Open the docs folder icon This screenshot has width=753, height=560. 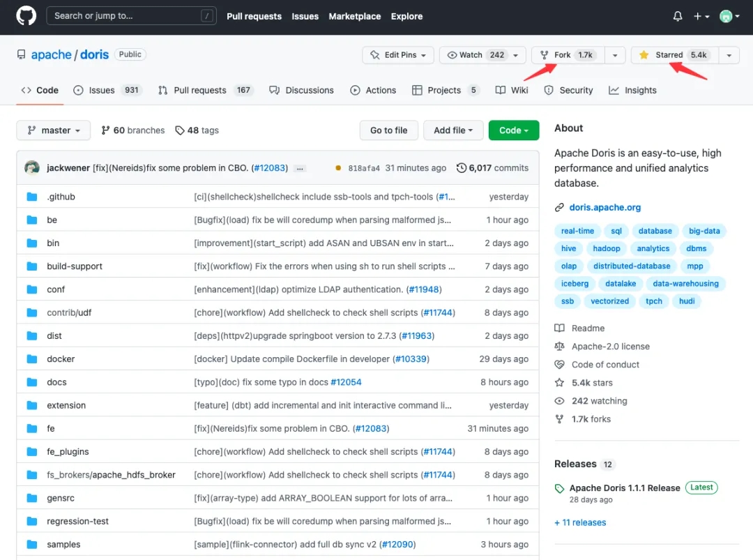[x=32, y=382]
